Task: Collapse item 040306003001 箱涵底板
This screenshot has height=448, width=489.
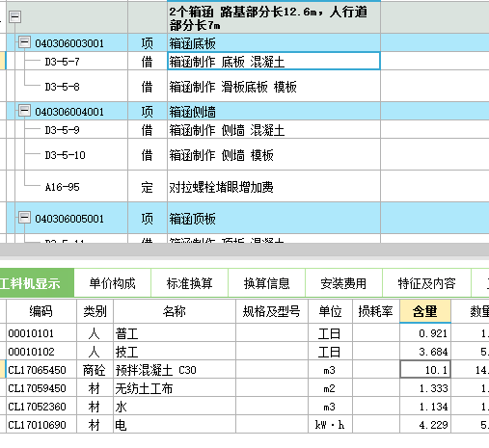Action: [x=24, y=42]
